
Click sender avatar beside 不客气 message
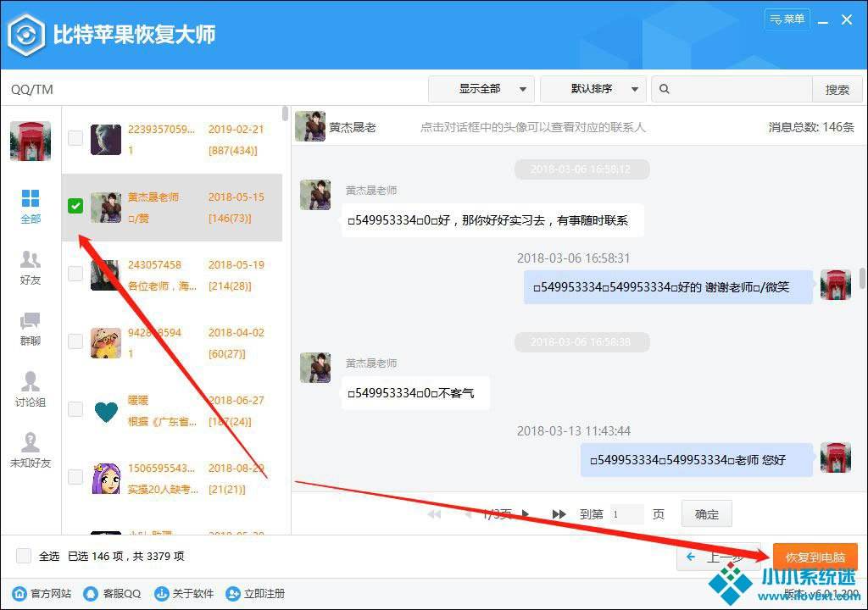(x=315, y=368)
